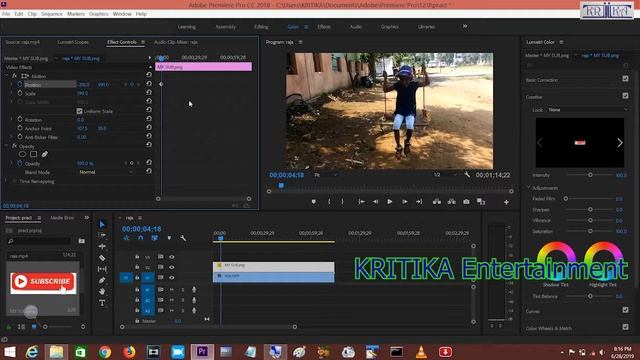Open Audio Clip Mixer tab
Image resolution: width=640 pixels, height=360 pixels.
176,42
